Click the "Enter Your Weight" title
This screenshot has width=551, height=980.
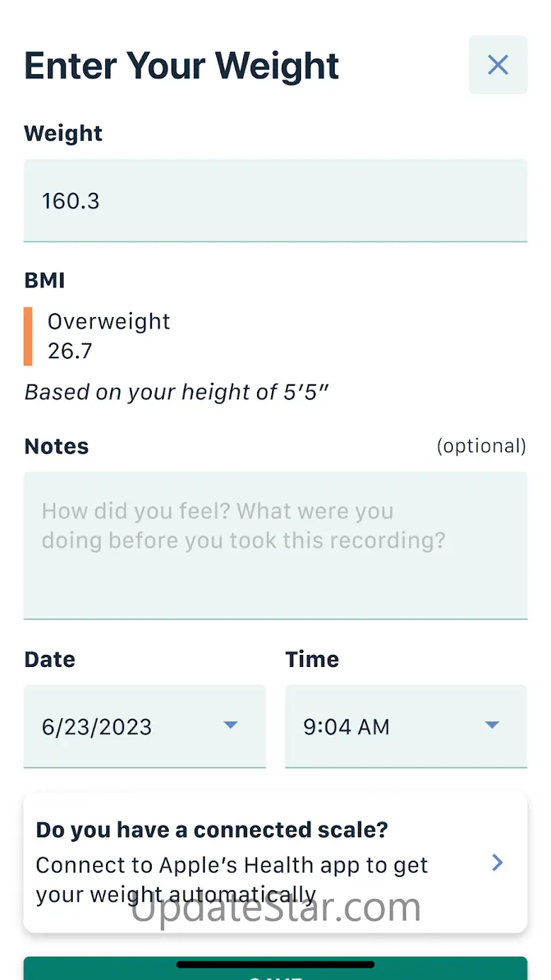(x=182, y=66)
